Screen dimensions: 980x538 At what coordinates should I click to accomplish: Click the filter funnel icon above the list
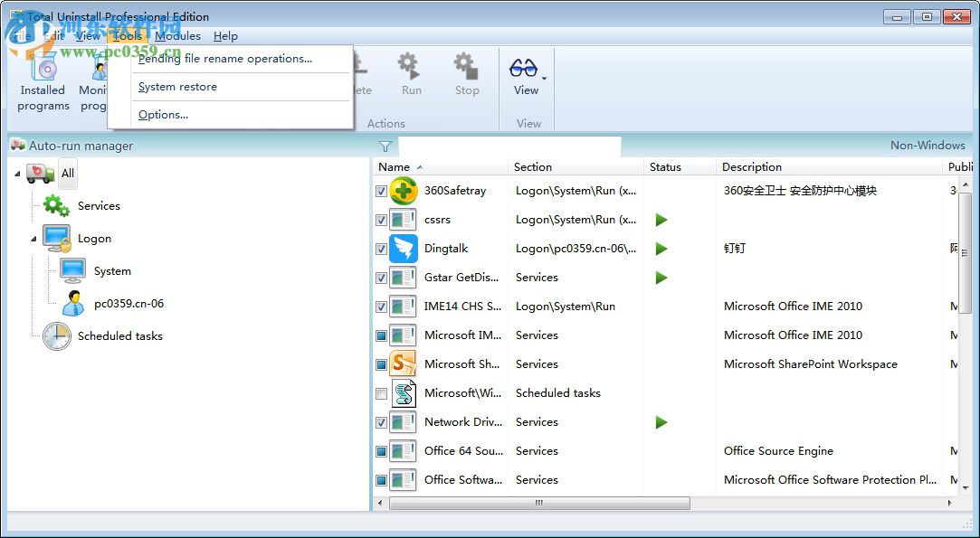point(385,146)
